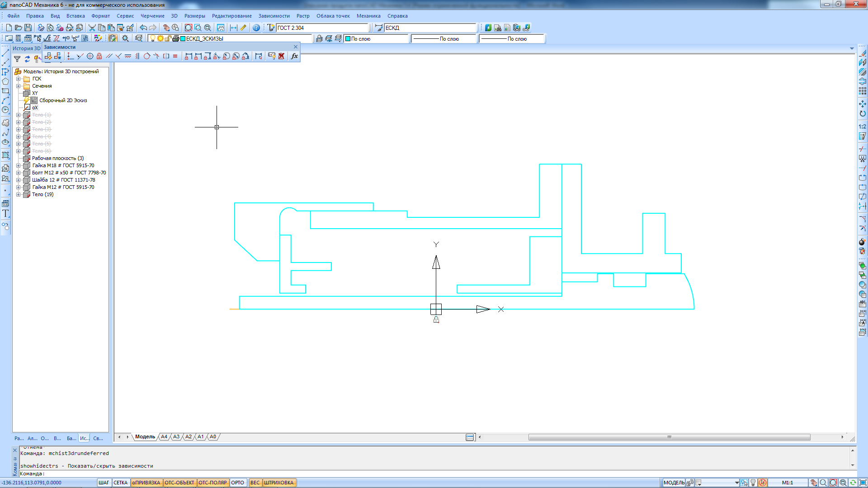Select Рабочая плоскость (3) tree item
868x488 pixels.
point(58,158)
